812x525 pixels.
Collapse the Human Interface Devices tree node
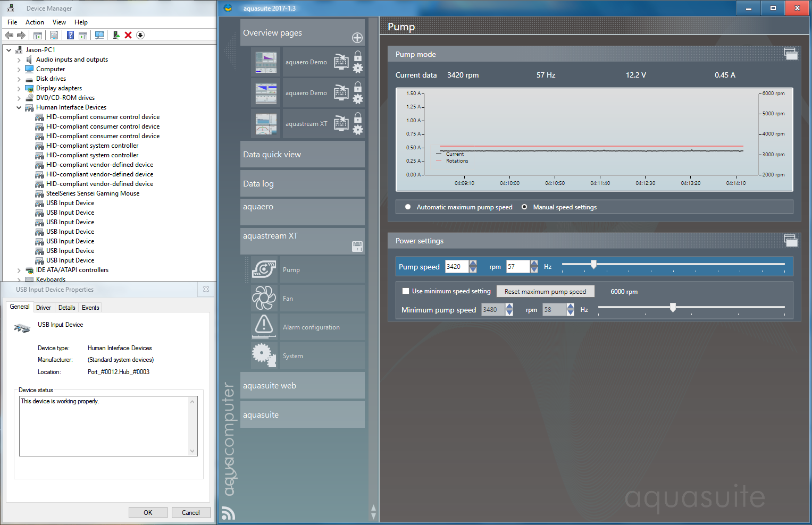[x=19, y=107]
